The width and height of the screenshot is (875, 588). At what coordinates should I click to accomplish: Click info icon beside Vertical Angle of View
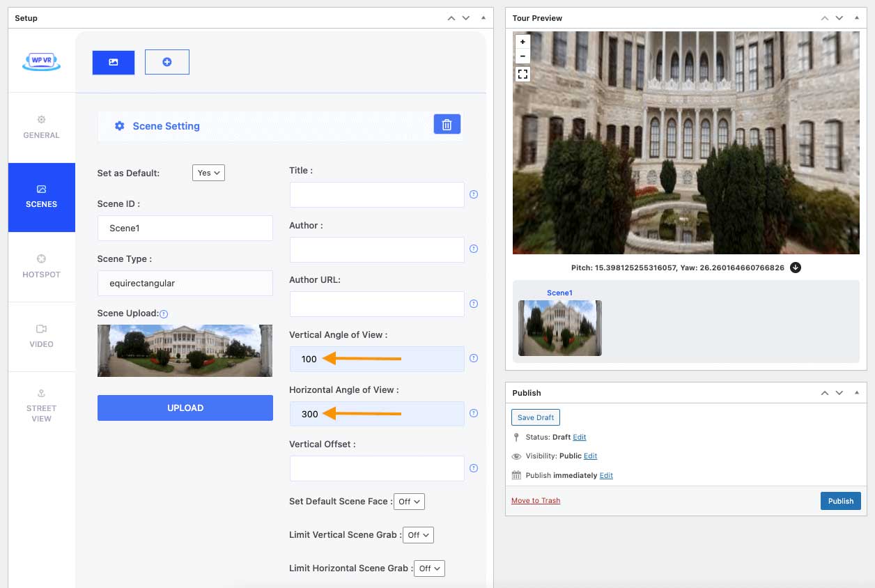pyautogui.click(x=474, y=358)
